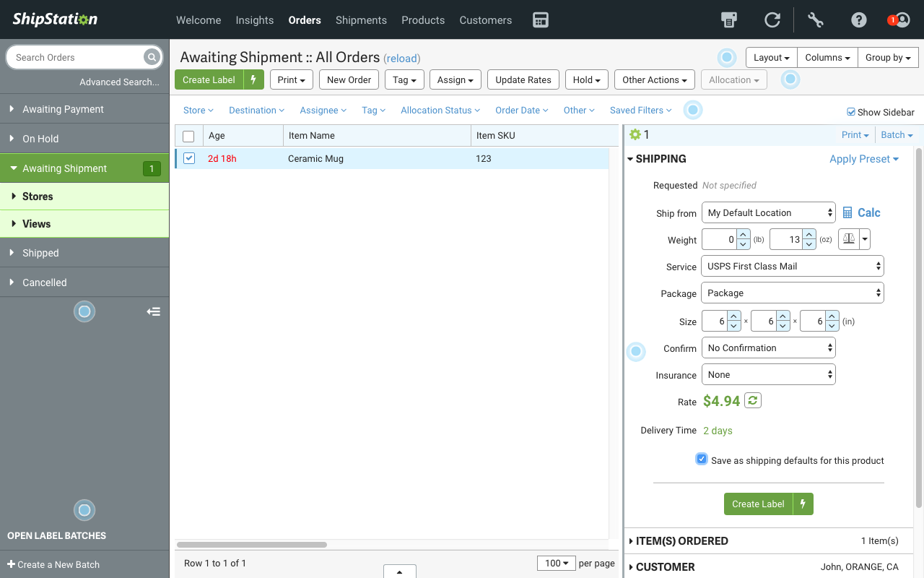Click the search magnifier icon
The height and width of the screenshot is (578, 924).
151,57
